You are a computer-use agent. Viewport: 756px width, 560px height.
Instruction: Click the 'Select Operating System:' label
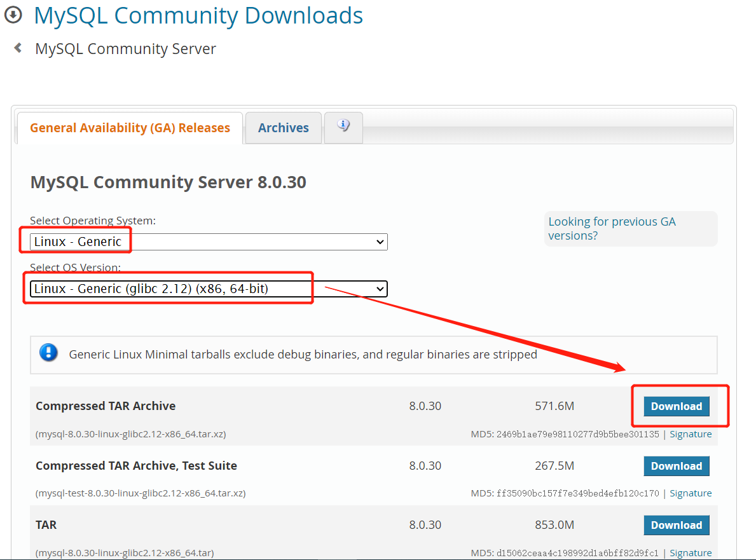[x=93, y=221]
